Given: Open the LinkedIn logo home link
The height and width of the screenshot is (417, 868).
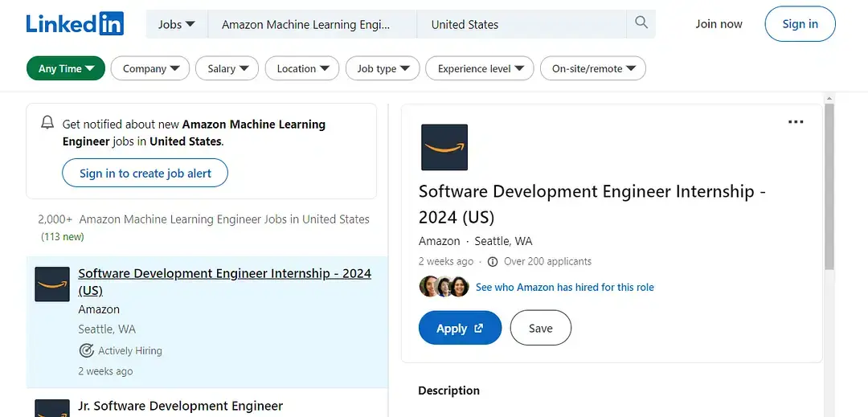Looking at the screenshot, I should 75,24.
